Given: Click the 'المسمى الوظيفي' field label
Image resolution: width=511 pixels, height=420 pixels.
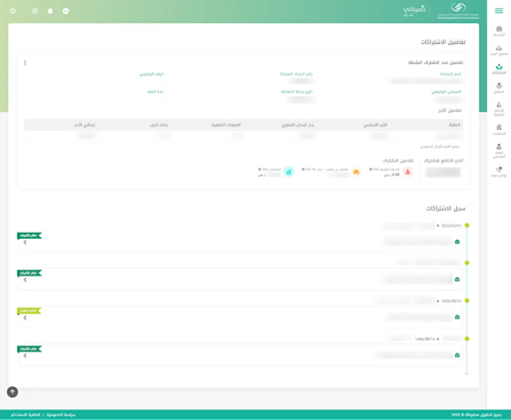Looking at the screenshot, I should pos(447,91).
